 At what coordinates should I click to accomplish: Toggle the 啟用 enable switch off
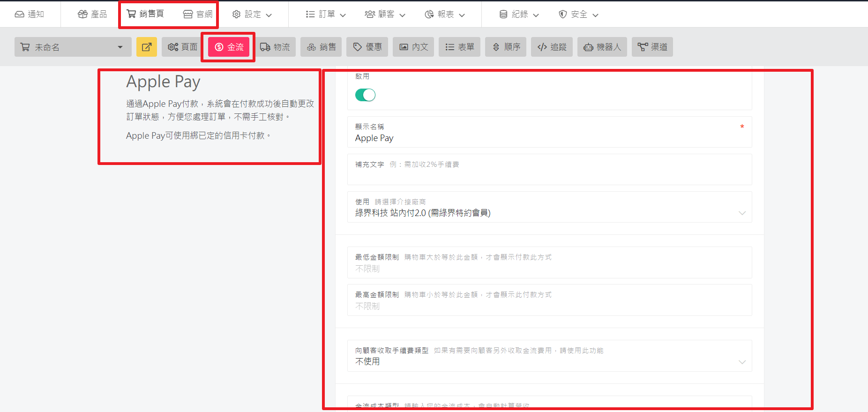click(x=365, y=95)
